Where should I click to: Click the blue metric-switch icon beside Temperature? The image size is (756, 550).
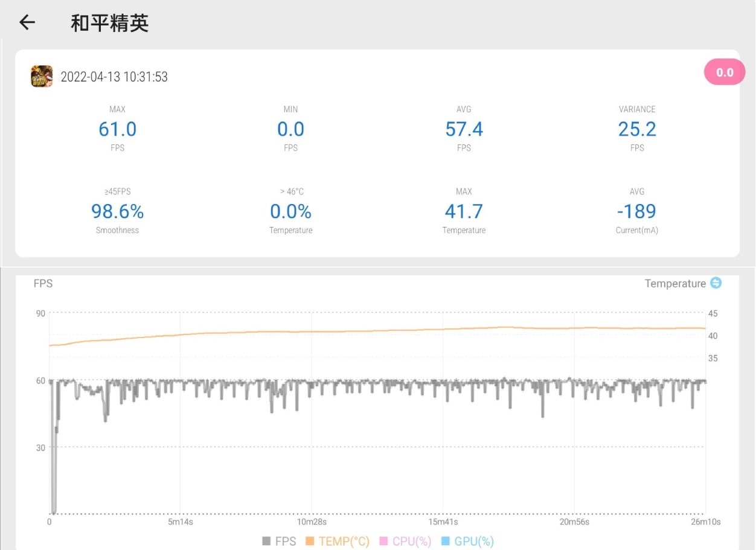click(715, 283)
